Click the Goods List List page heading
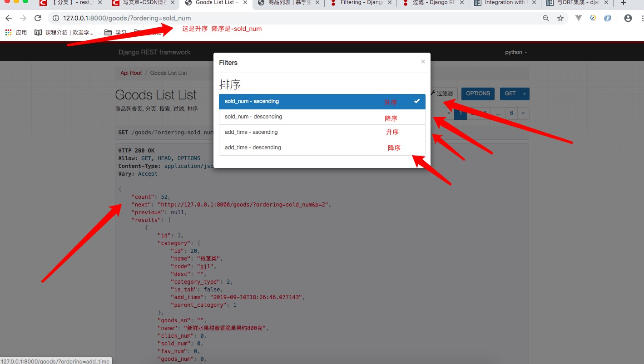Viewport: 644px width, 364px height. coord(156,95)
